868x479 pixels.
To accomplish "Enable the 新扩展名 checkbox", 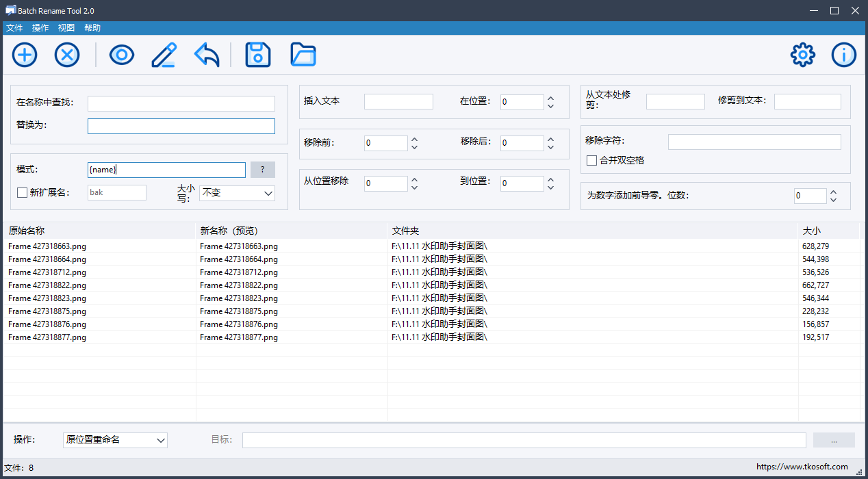I will 22,193.
